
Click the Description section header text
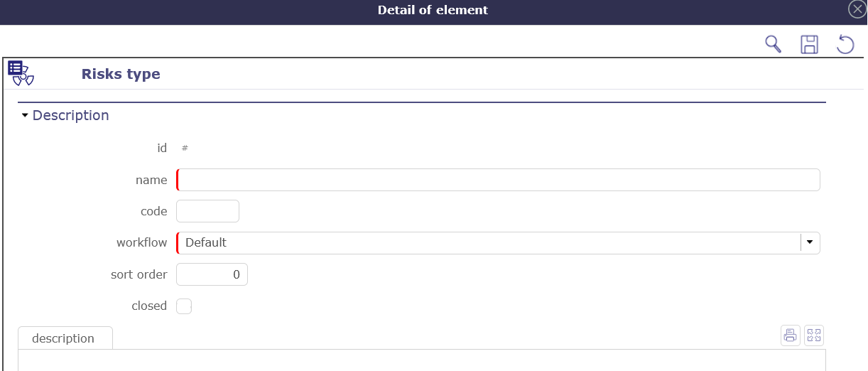(71, 115)
